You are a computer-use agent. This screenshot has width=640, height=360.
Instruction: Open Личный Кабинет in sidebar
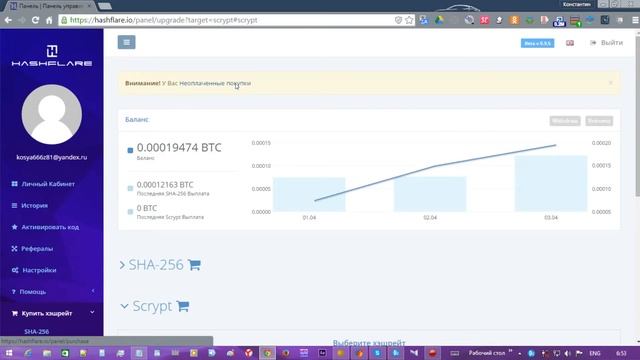pyautogui.click(x=48, y=184)
